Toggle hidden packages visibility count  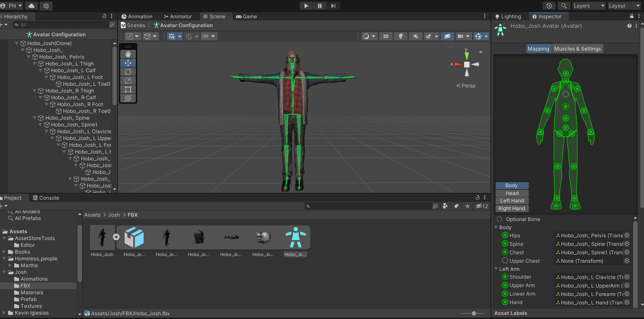482,206
